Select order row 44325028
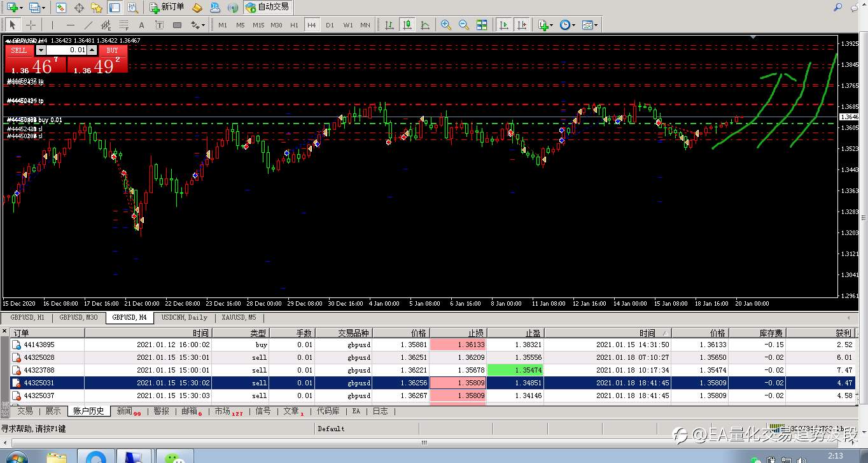The width and height of the screenshot is (868, 463). coord(433,357)
